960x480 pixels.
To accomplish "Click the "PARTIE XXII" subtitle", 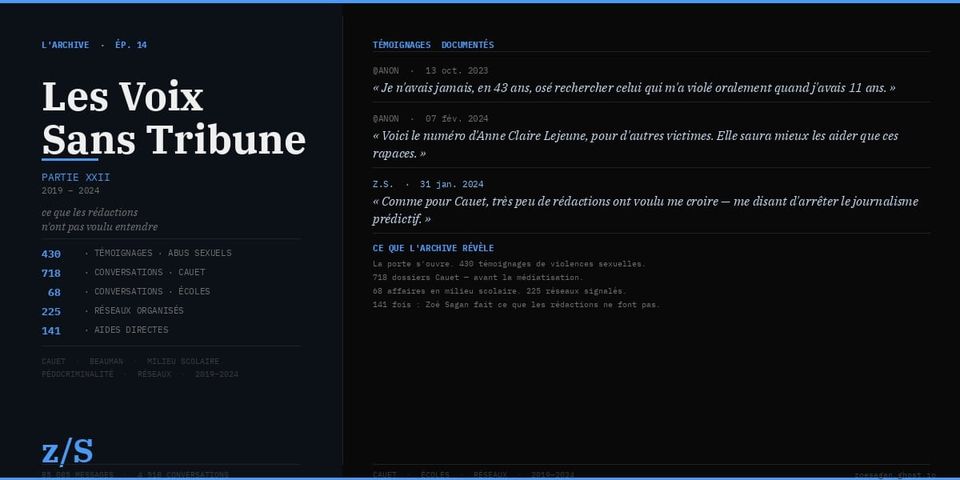I will point(76,178).
